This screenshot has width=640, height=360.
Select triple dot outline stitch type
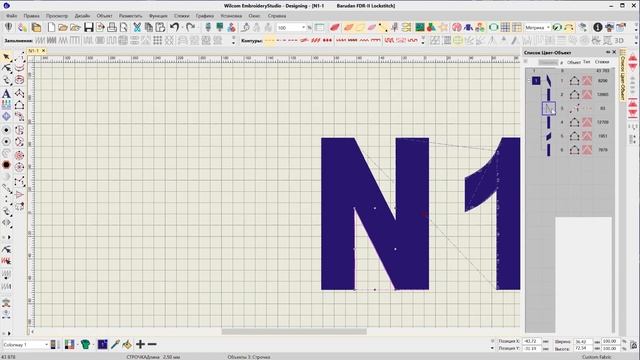click(x=327, y=40)
